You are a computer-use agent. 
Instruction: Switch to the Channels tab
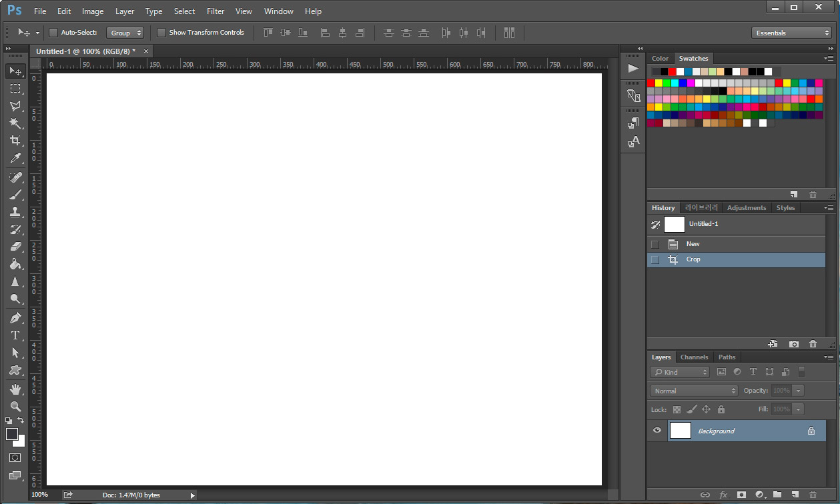click(x=695, y=357)
